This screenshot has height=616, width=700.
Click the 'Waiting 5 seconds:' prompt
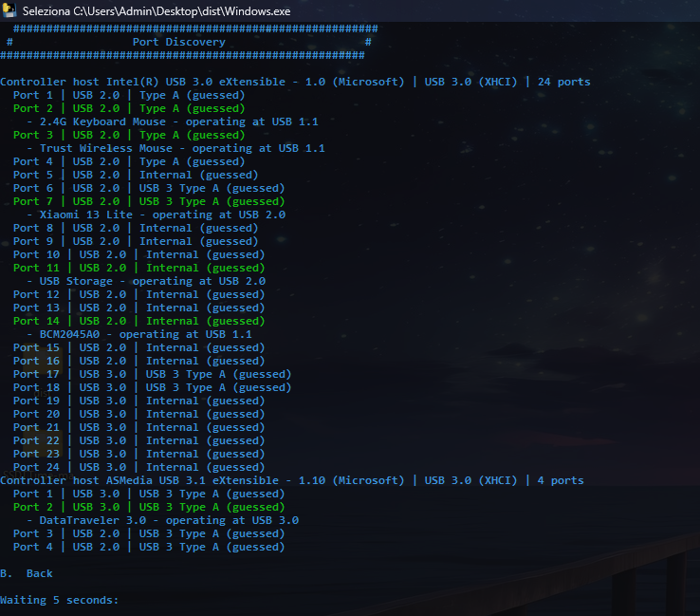click(x=60, y=600)
